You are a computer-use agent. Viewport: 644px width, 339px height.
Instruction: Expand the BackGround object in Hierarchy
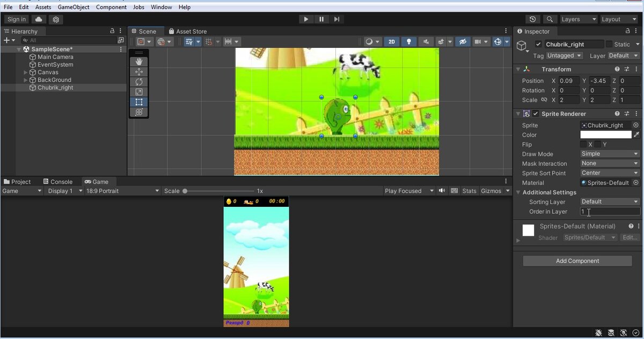26,80
